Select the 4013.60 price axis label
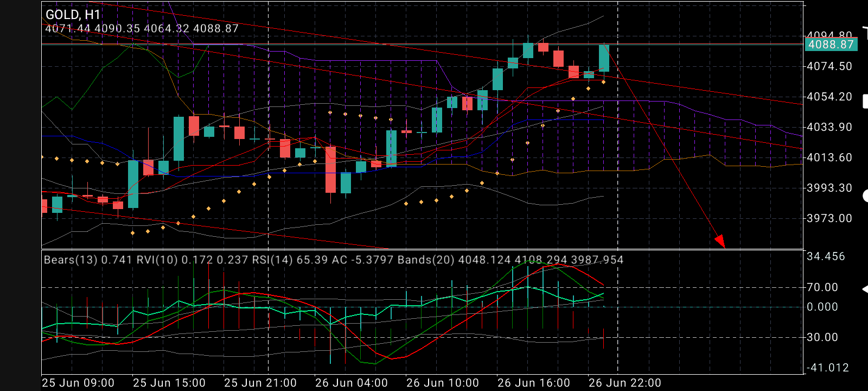 point(829,157)
